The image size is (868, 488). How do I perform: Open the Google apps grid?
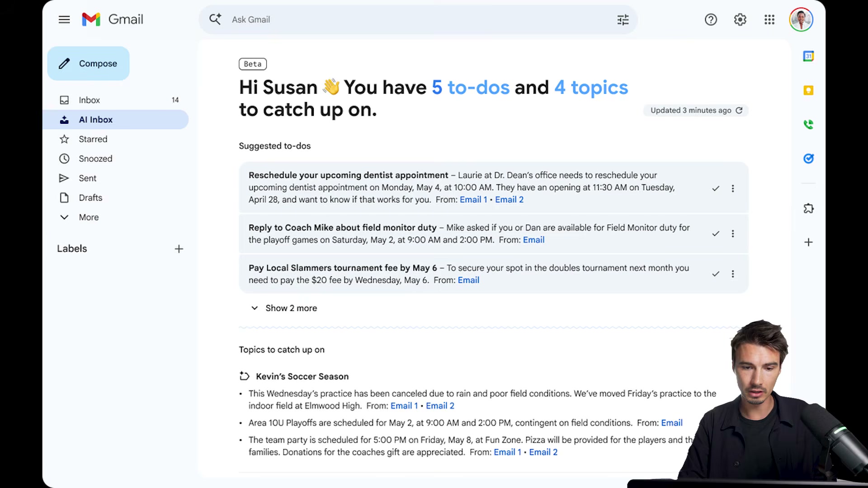[769, 19]
